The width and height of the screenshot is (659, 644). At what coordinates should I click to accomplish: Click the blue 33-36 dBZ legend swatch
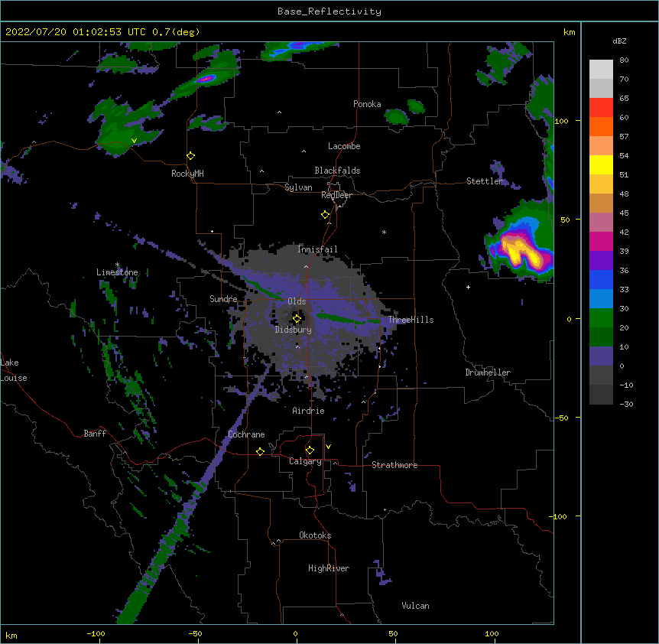[601, 279]
